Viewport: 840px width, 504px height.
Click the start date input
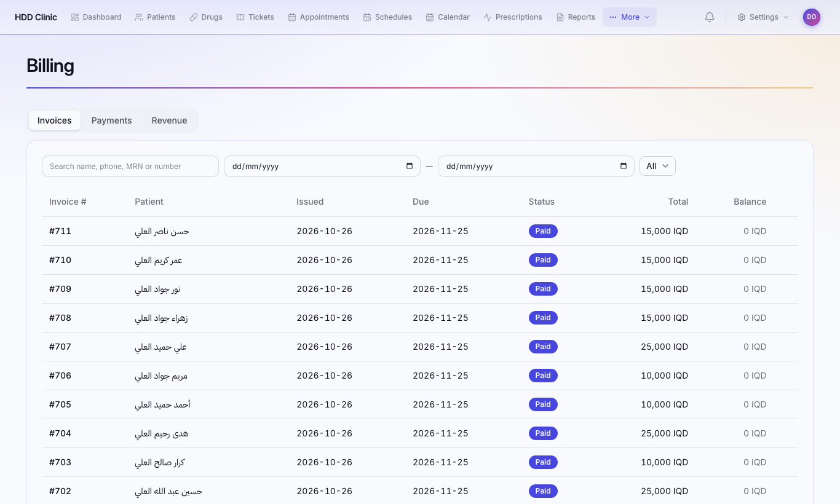(322, 166)
